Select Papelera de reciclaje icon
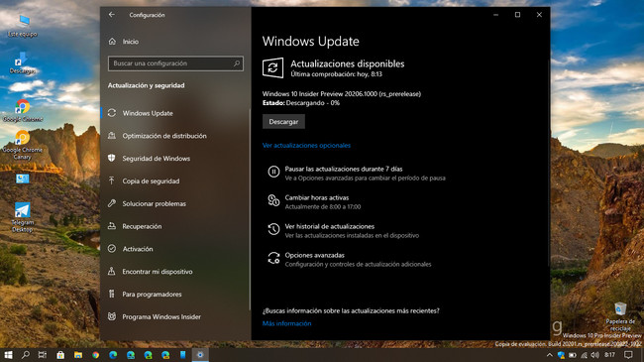The height and width of the screenshot is (362, 644). 620,316
